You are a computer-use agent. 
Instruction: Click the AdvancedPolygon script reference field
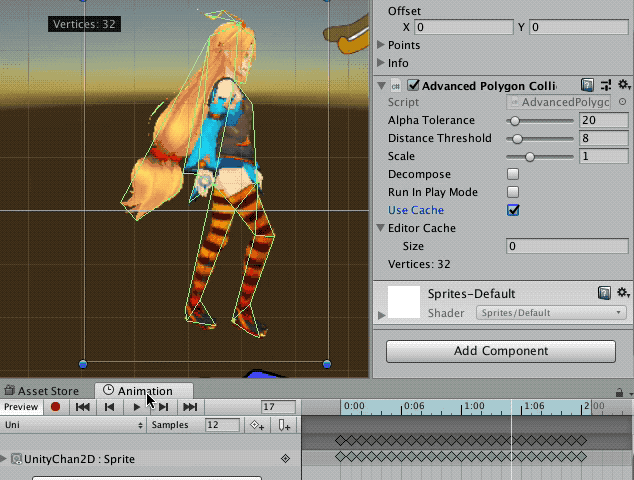click(x=560, y=102)
